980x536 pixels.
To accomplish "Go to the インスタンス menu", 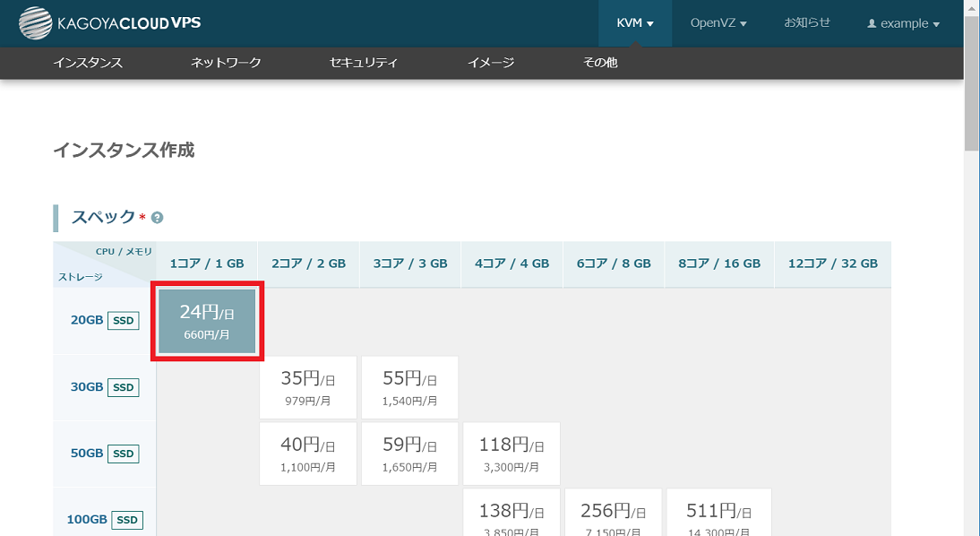I will coord(88,63).
